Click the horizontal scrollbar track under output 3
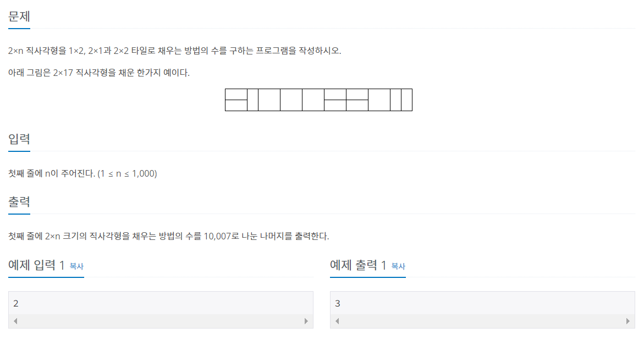The image size is (644, 339). click(482, 321)
